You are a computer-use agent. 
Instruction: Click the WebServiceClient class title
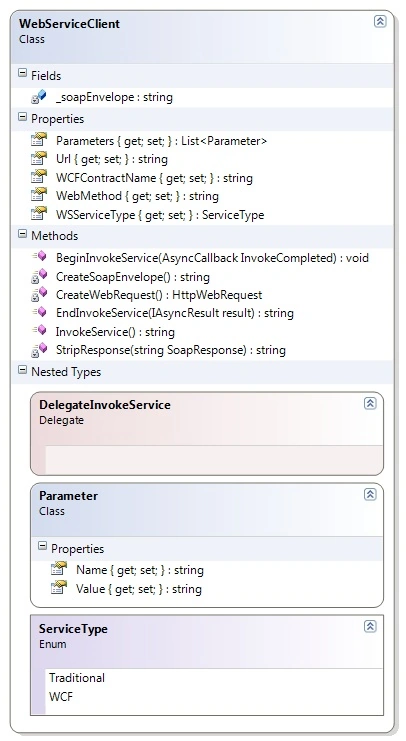pos(69,24)
